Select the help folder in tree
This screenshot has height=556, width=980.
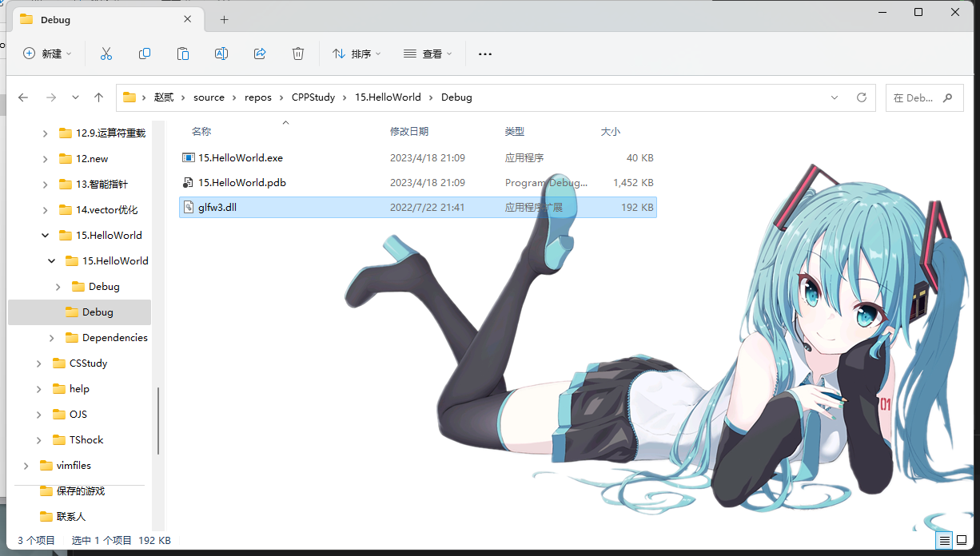(79, 389)
